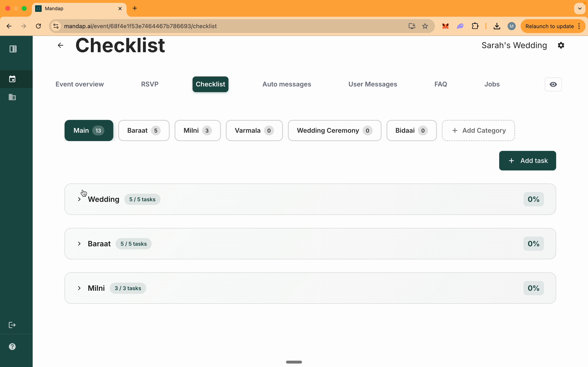Open the notes panel in the sidebar
The width and height of the screenshot is (588, 367).
coord(13,49)
